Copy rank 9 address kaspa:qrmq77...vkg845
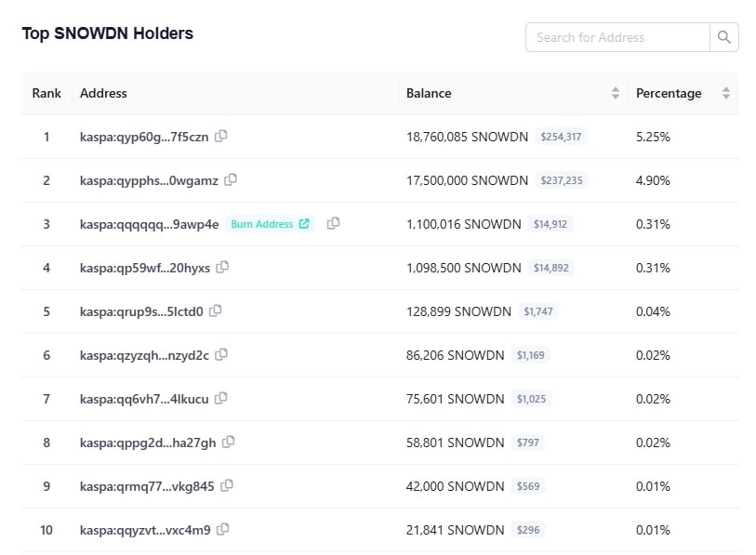Viewport: 756px width, 555px height. pyautogui.click(x=227, y=485)
